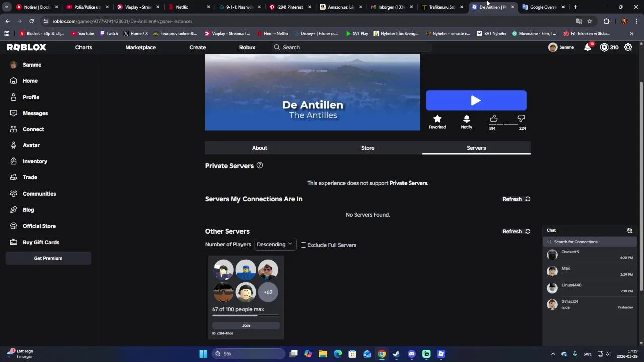
Task: Click the thumbs down dislike icon
Action: pos(521,119)
